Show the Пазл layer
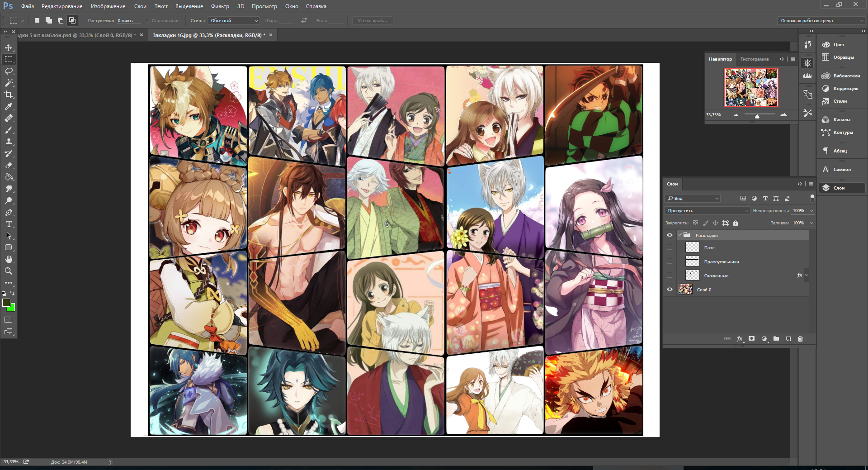 point(670,247)
